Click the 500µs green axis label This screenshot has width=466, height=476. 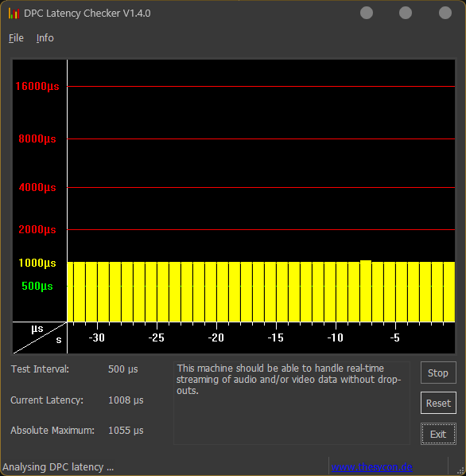(37, 286)
